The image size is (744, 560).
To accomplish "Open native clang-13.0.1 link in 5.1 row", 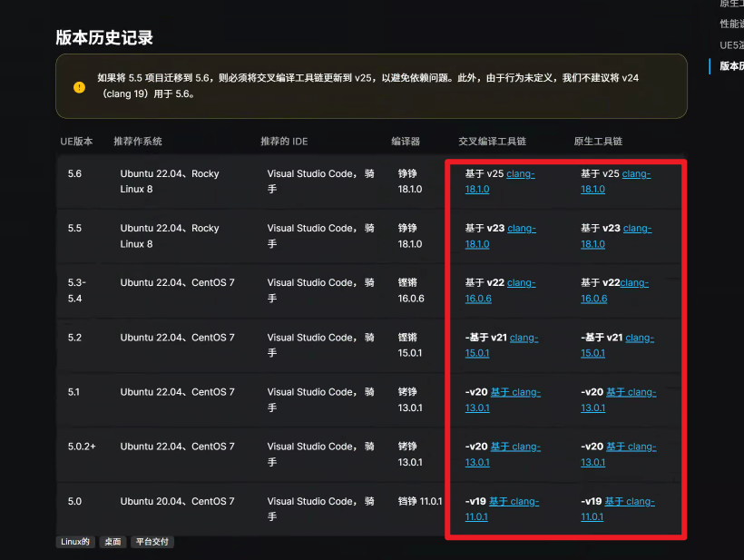I will (x=618, y=399).
